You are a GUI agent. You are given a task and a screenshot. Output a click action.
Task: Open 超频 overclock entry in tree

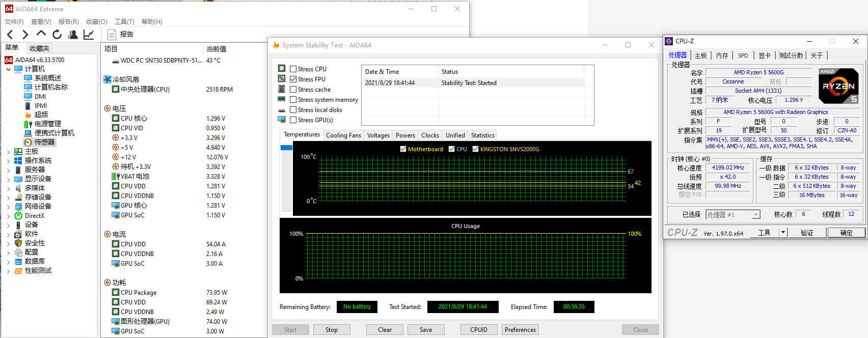coord(41,115)
